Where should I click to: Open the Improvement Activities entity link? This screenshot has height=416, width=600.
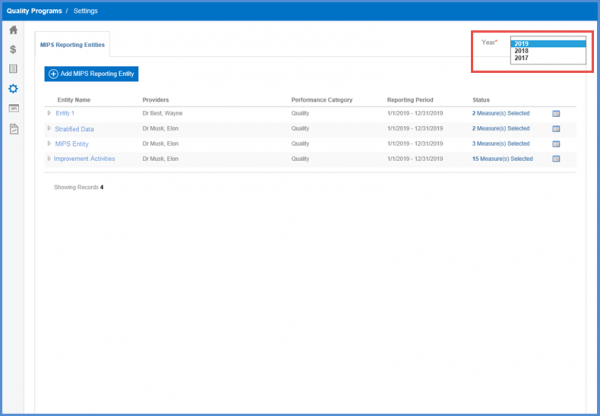point(84,158)
